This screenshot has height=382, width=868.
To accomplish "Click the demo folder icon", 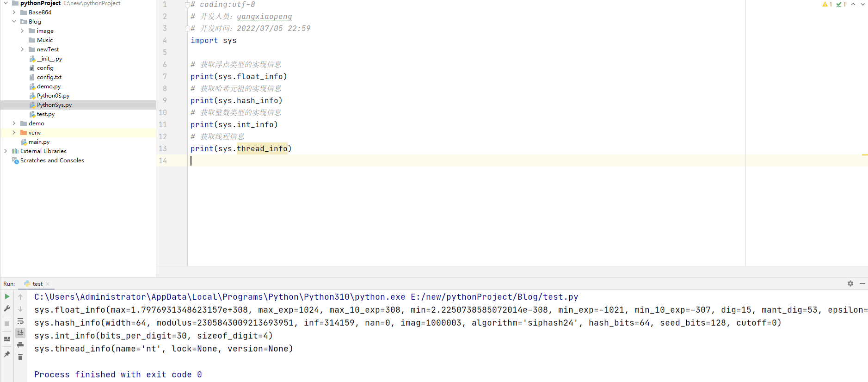I will (24, 123).
